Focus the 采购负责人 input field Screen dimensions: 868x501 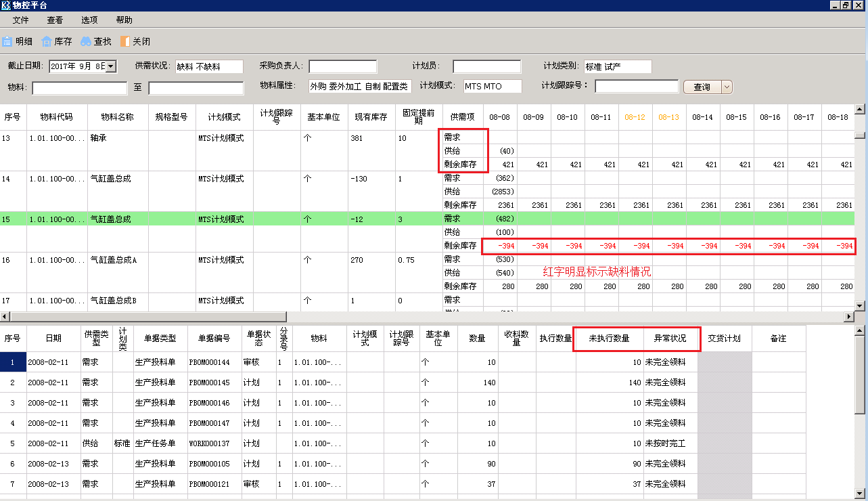click(x=342, y=66)
